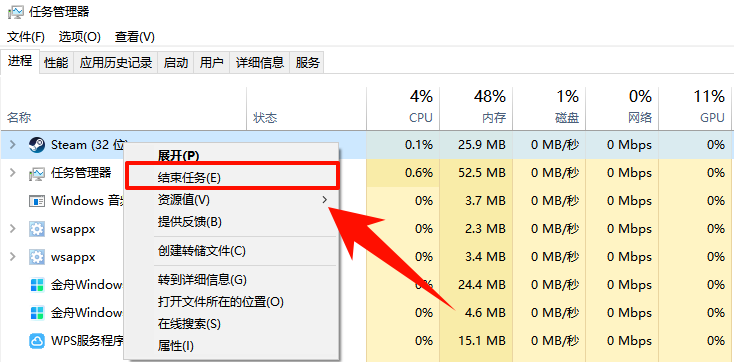Select 打开文件所在的位置(O) menu entry

tap(231, 302)
